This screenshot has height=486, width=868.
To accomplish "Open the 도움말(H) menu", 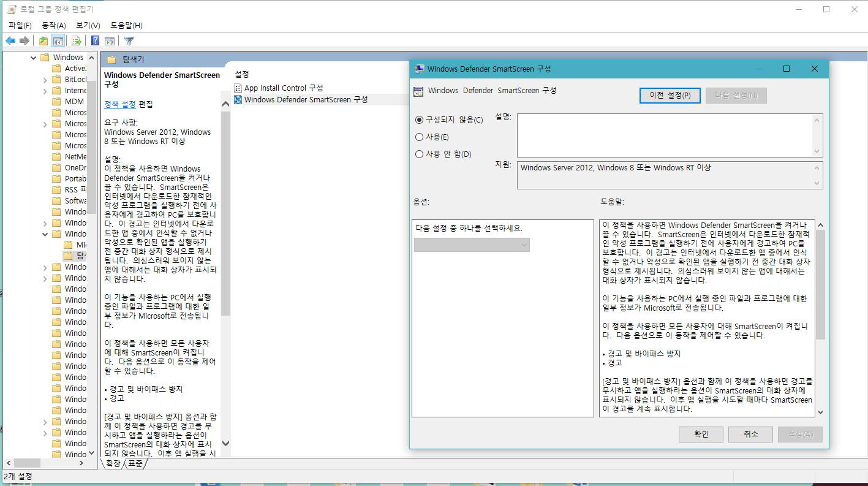I will 127,25.
